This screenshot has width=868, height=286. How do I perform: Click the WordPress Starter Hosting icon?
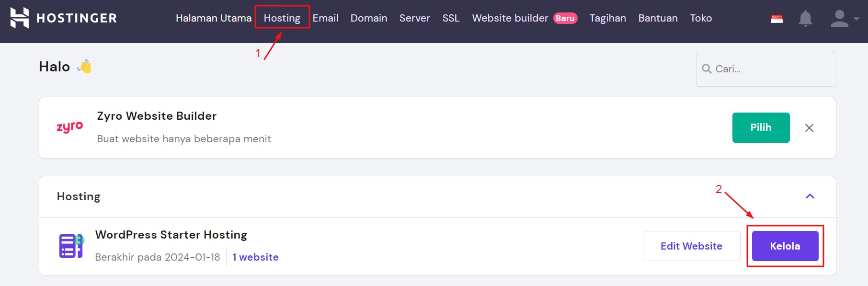click(x=71, y=246)
